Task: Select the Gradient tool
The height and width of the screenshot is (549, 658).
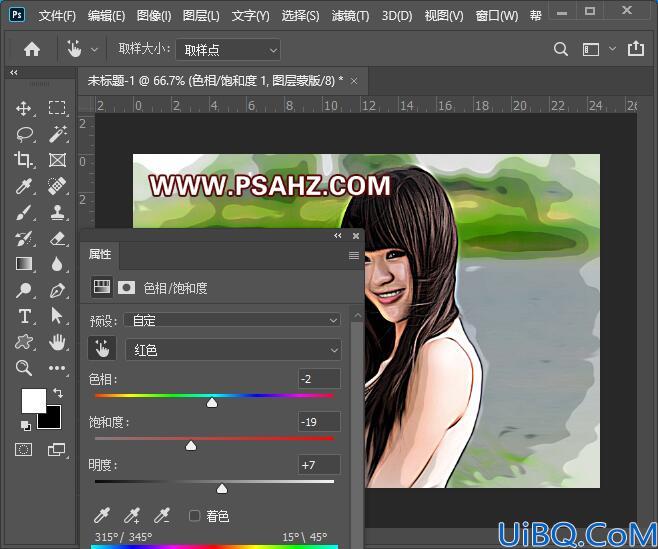Action: (x=24, y=264)
